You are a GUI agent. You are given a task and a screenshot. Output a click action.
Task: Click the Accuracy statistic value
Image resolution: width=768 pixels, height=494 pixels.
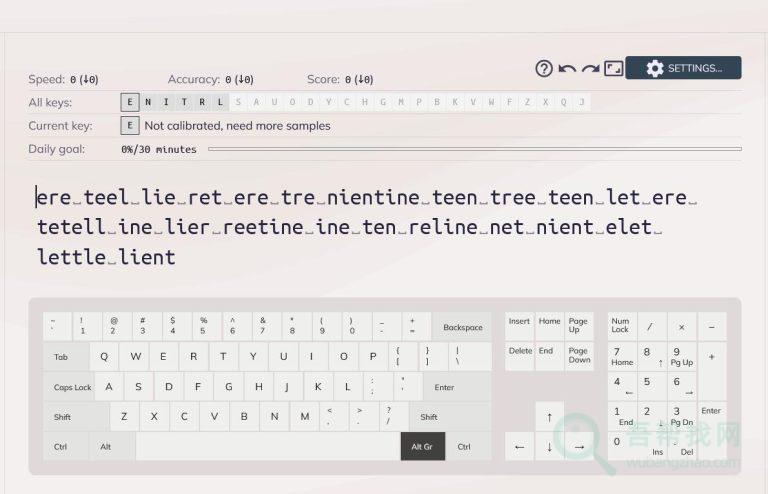tap(239, 79)
